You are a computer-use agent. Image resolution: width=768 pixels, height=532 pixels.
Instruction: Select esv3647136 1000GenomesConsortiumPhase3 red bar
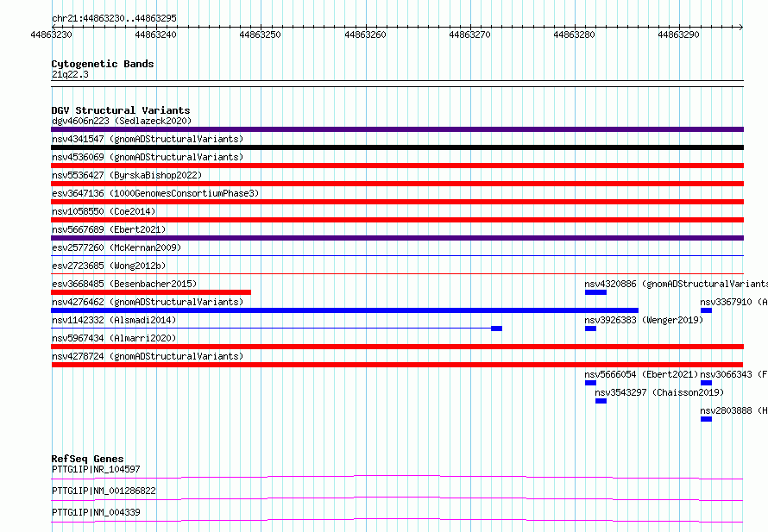coord(397,202)
